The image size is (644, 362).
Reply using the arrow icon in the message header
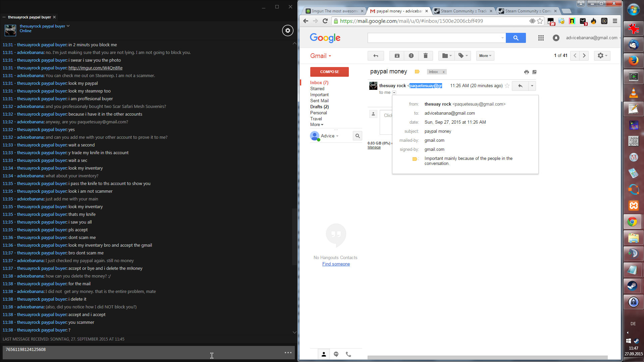[x=520, y=86]
